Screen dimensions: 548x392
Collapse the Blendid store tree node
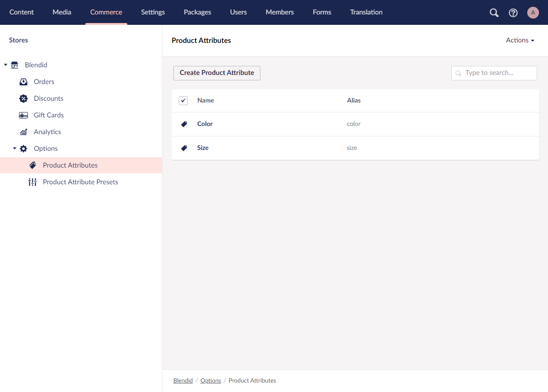coord(6,65)
